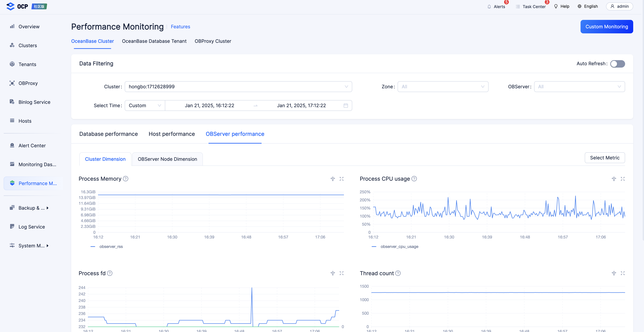Open the English language selector
This screenshot has height=332, width=644.
(588, 7)
